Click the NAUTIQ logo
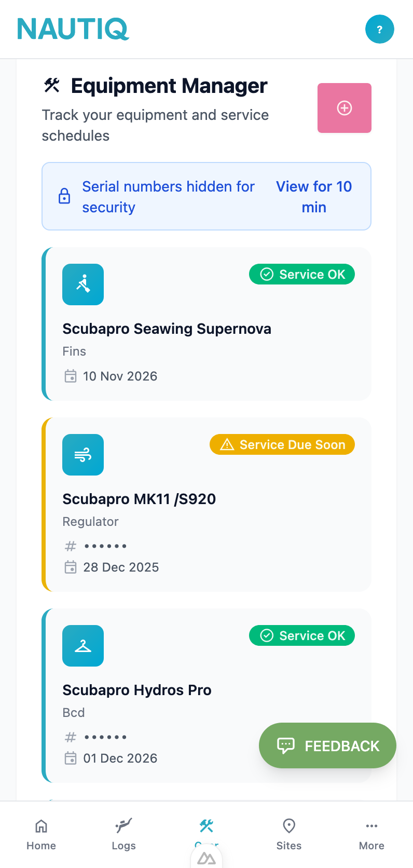The width and height of the screenshot is (413, 868). tap(73, 29)
